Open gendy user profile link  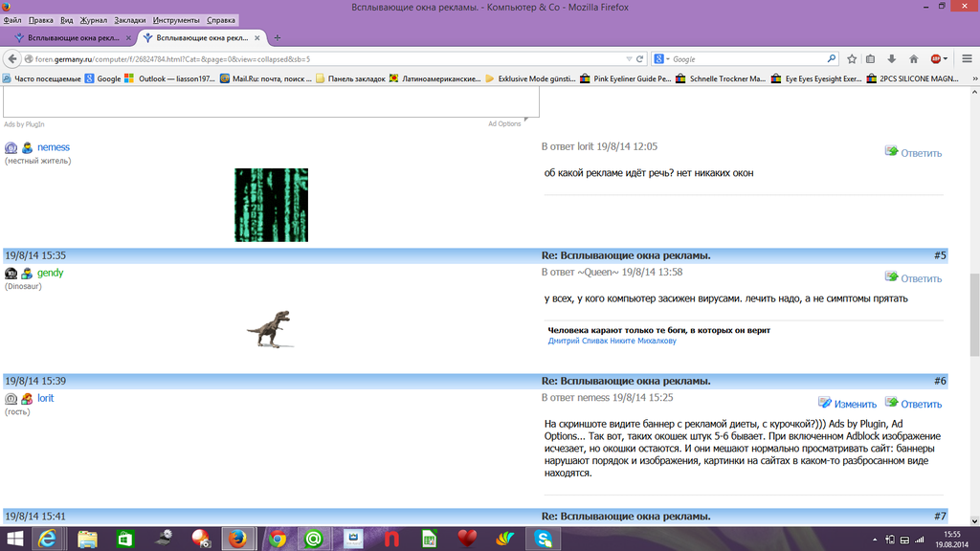click(x=50, y=273)
